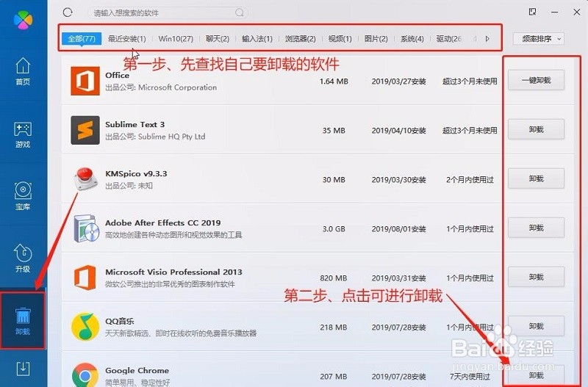This screenshot has width=588, height=387.
Task: Select the Office name text
Action: (117, 76)
